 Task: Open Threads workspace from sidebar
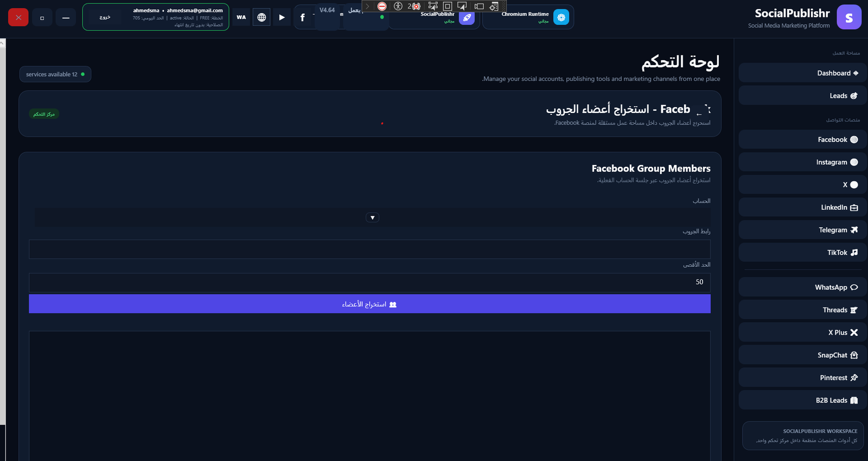click(x=802, y=310)
